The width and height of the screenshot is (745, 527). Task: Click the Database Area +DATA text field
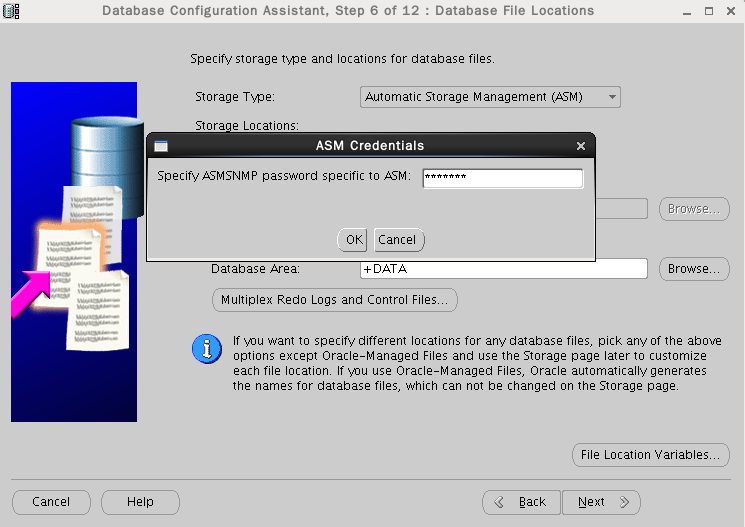(503, 269)
